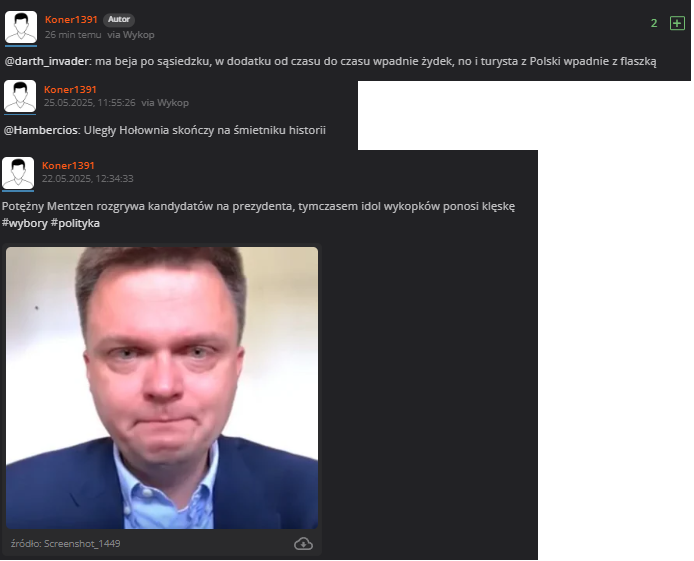Open the #wybory tag
Image resolution: width=694 pixels, height=561 pixels.
click(24, 223)
